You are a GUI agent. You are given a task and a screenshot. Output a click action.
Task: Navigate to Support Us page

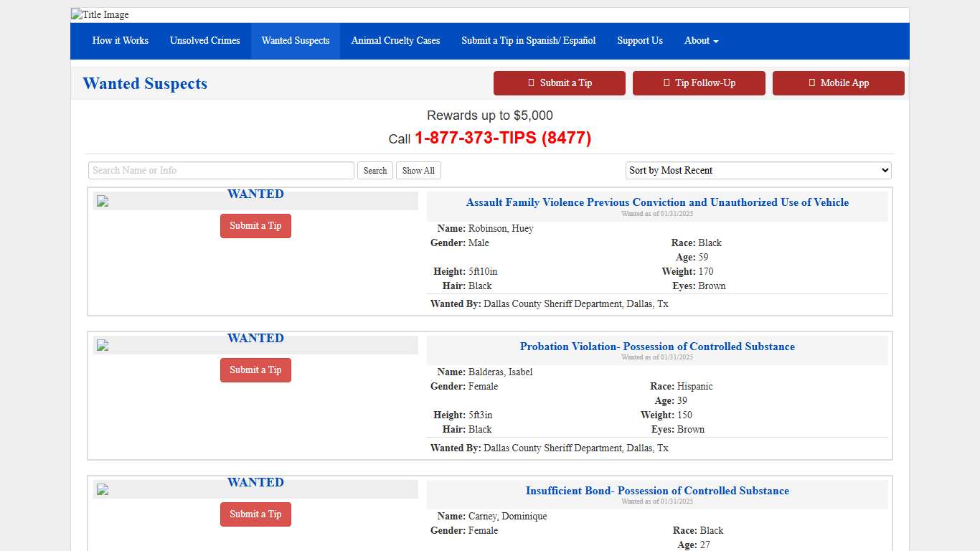tap(640, 41)
